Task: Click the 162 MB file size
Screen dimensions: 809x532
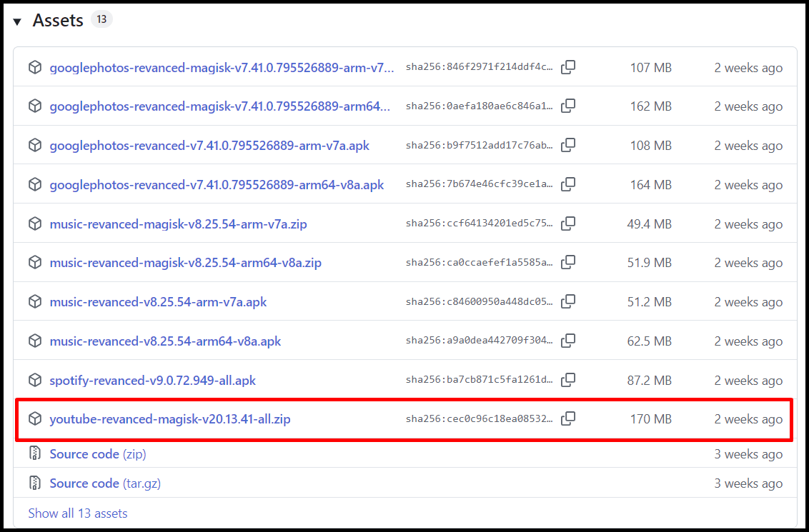Action: [650, 106]
